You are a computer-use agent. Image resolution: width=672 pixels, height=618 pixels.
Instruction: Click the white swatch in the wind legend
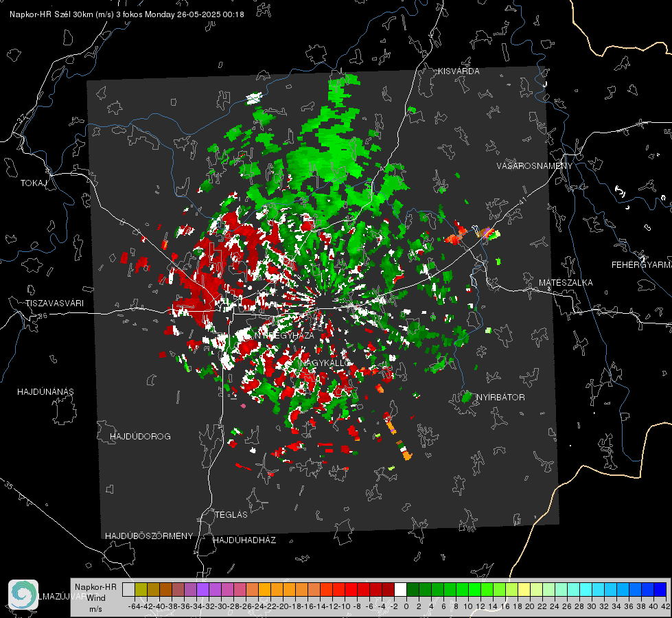coord(400,589)
